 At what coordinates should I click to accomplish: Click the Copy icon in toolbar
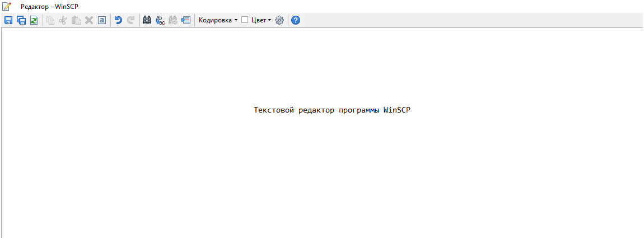click(x=50, y=20)
